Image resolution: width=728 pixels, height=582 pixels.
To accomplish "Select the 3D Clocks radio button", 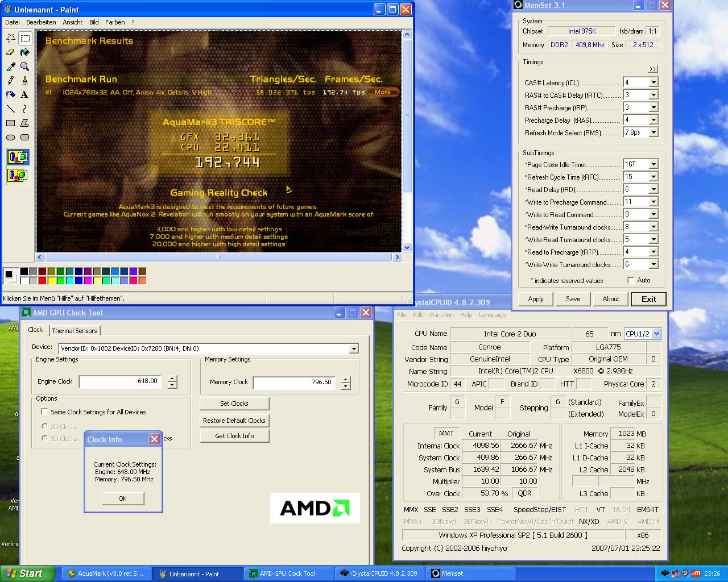I will 45,438.
